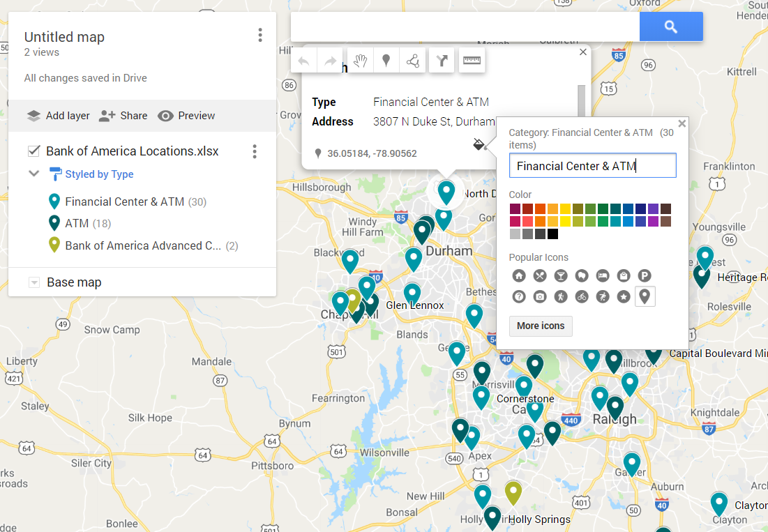
Task: Pick the hiker icon
Action: coord(561,296)
